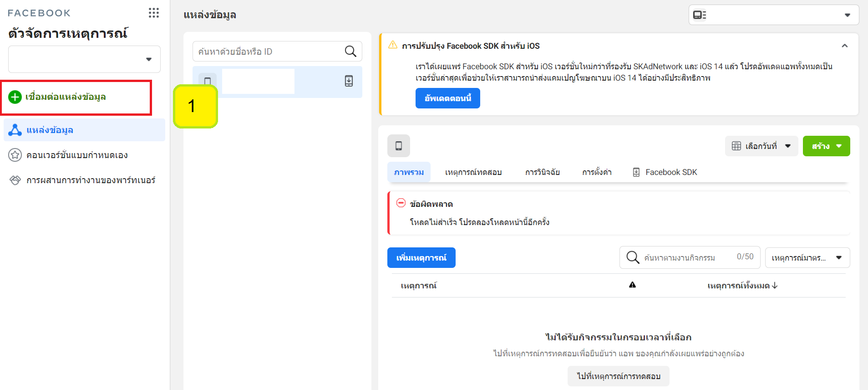Click the green plus connect data source icon
The height and width of the screenshot is (390, 868).
[x=15, y=97]
